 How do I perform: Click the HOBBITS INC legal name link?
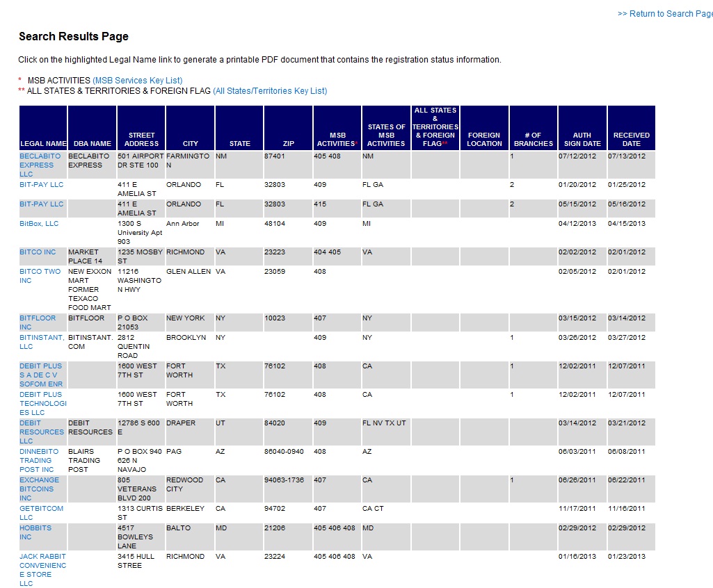(x=35, y=532)
